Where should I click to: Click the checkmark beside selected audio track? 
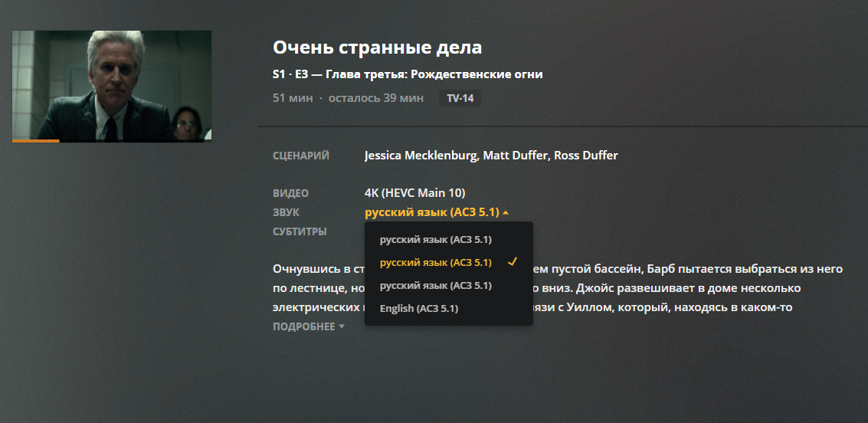point(512,262)
